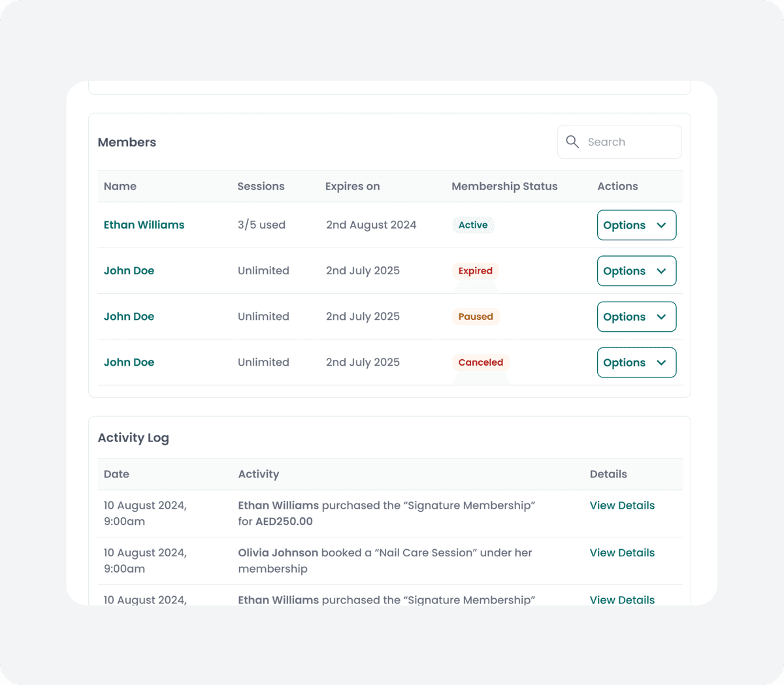Open John Doe with Canceled membership
Screen dimensions: 784x685
[129, 362]
